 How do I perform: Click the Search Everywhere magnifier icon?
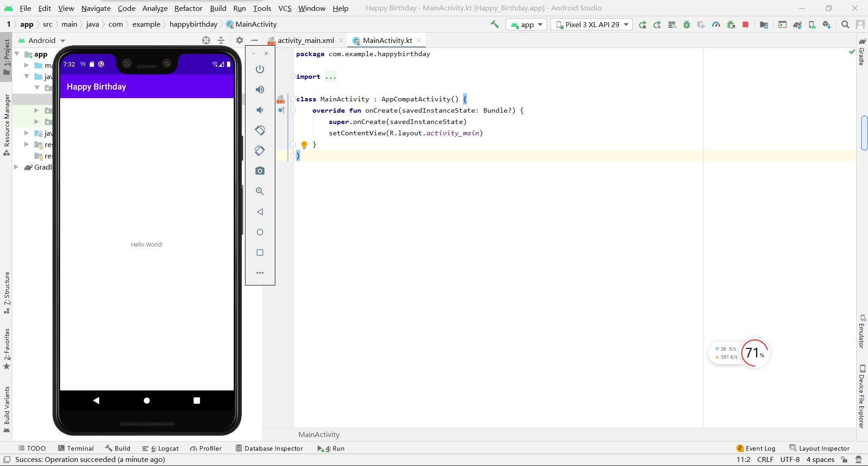coord(845,25)
